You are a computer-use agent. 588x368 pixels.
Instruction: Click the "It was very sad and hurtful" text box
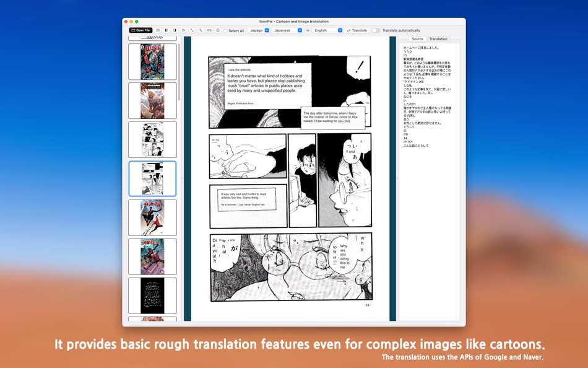click(247, 199)
